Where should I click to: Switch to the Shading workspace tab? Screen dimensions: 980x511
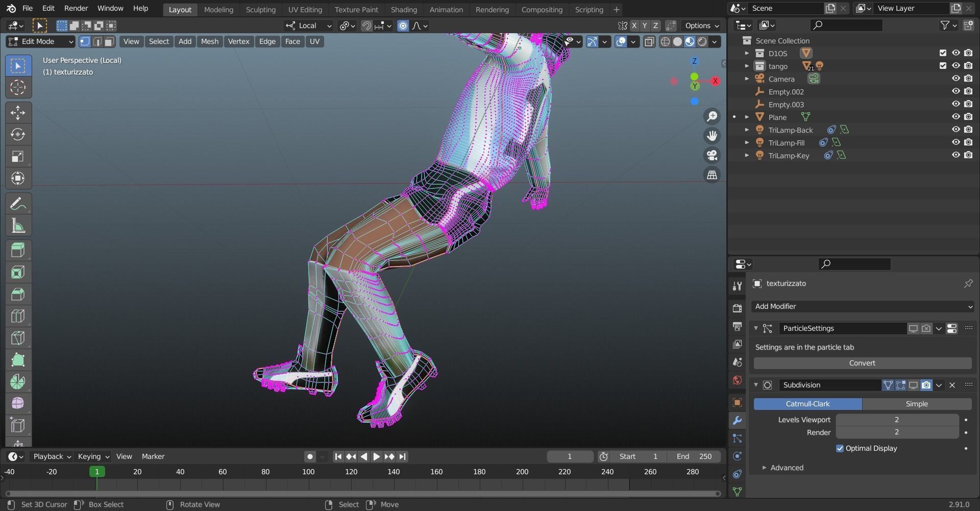[x=404, y=10]
